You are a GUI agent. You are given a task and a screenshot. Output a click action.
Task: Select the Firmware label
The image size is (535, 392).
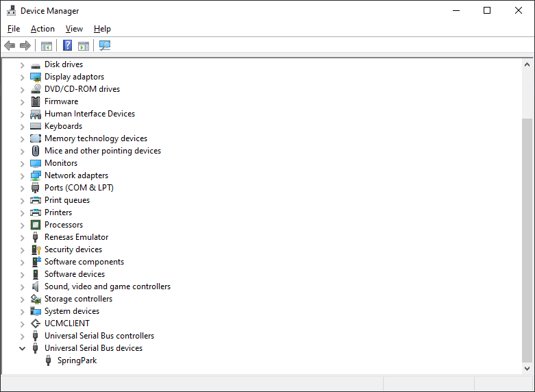62,101
